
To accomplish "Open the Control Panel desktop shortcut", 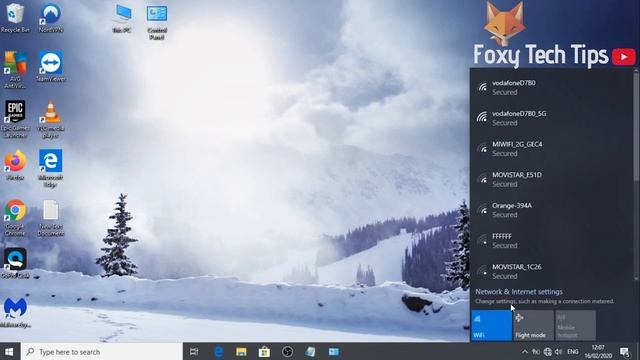I will 157,22.
